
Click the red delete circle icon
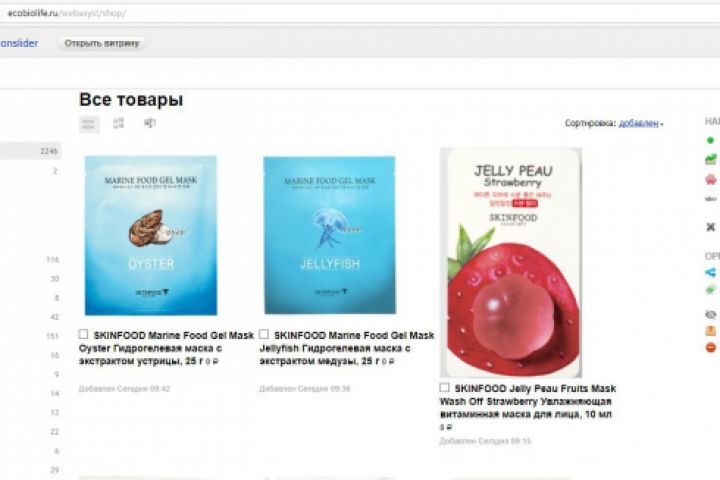coord(710,347)
